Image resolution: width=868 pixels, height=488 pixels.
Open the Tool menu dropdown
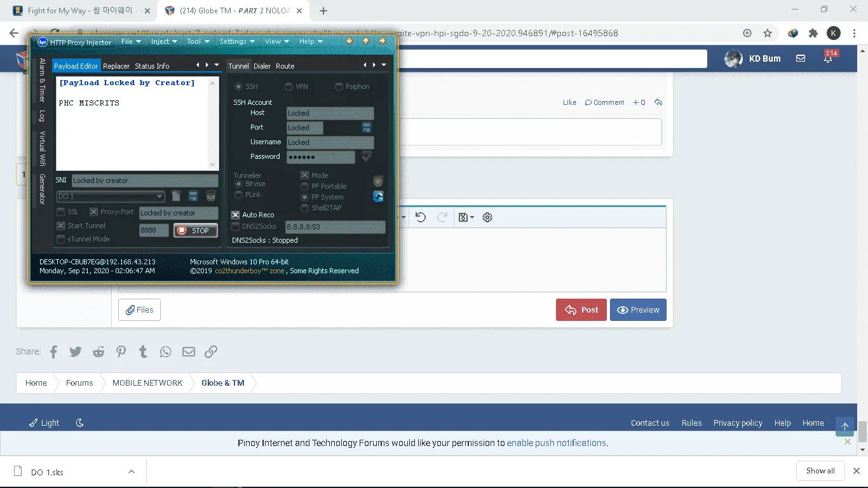coord(197,41)
